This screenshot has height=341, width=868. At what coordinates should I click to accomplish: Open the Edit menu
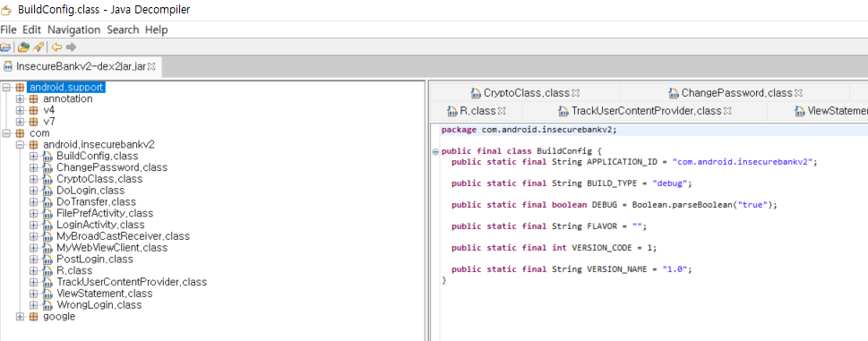(x=31, y=30)
